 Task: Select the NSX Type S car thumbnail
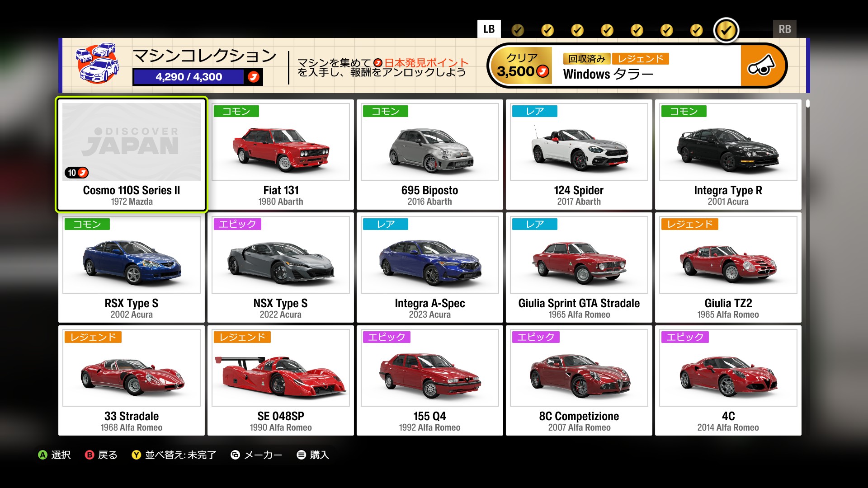point(281,255)
